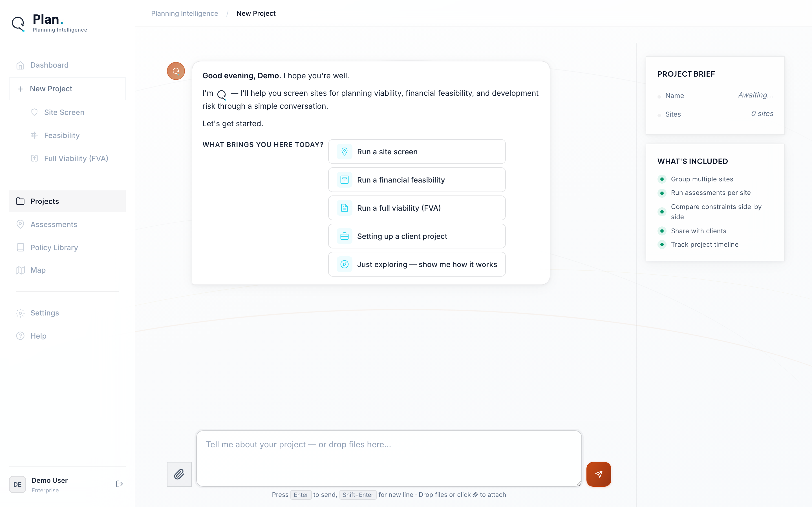Screen dimensions: 812x507
Task: Open the Projects folder icon
Action: 20,201
